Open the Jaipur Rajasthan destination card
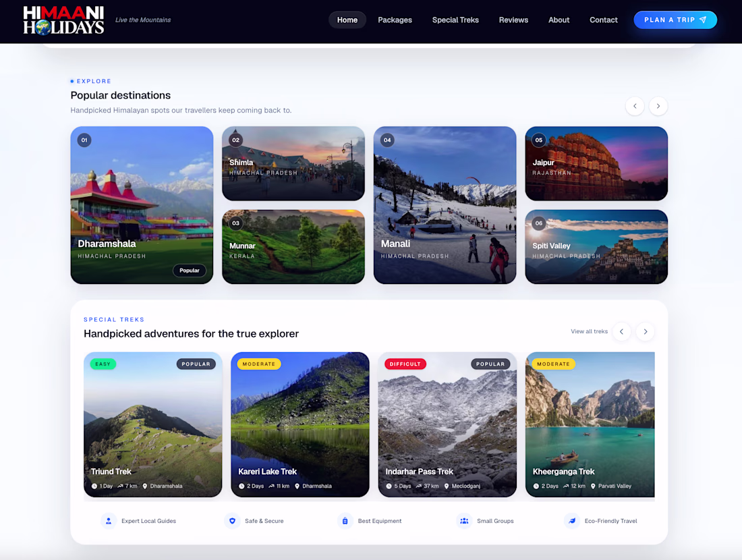The height and width of the screenshot is (560, 742). click(596, 163)
